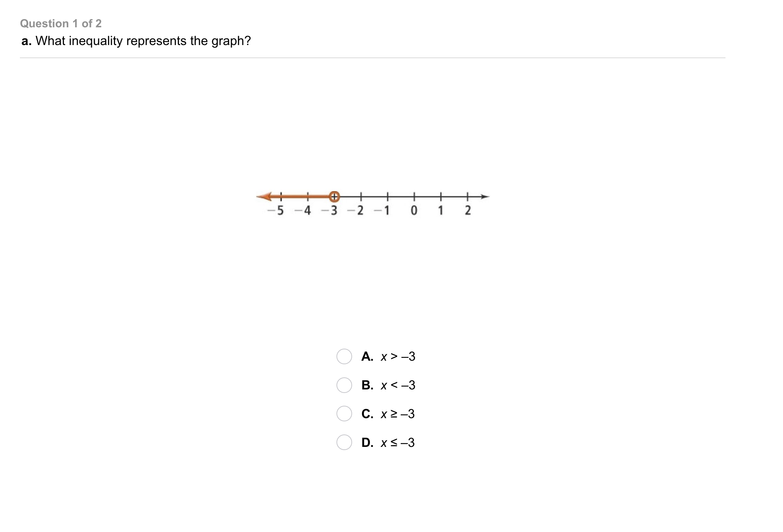783x532 pixels.
Task: Click the number 2 tick label
Action: click(468, 211)
